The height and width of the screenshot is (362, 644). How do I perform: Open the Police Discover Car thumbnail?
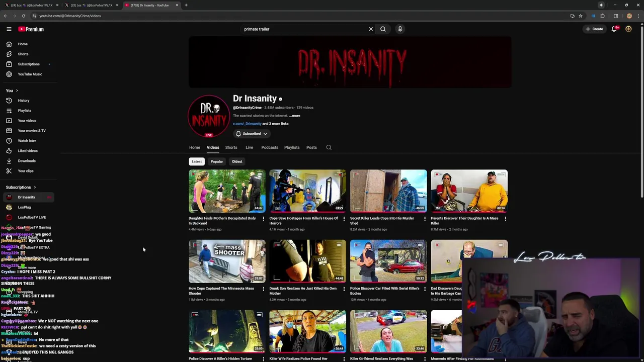pyautogui.click(x=388, y=261)
